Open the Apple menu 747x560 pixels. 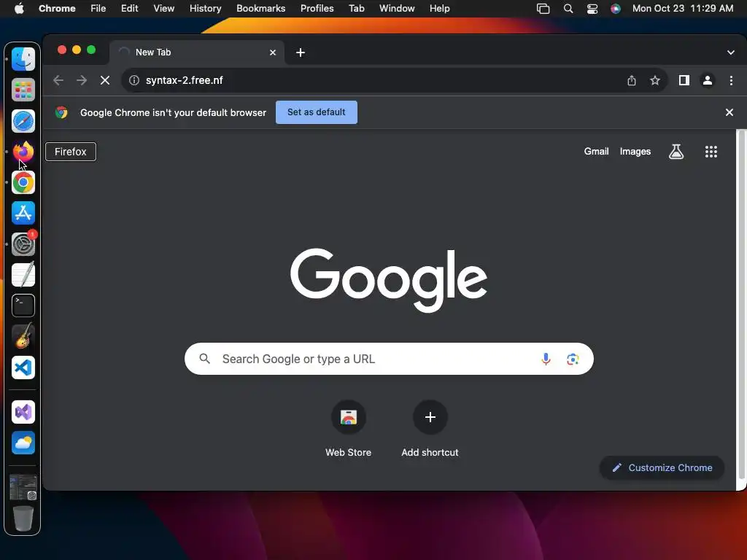click(19, 8)
